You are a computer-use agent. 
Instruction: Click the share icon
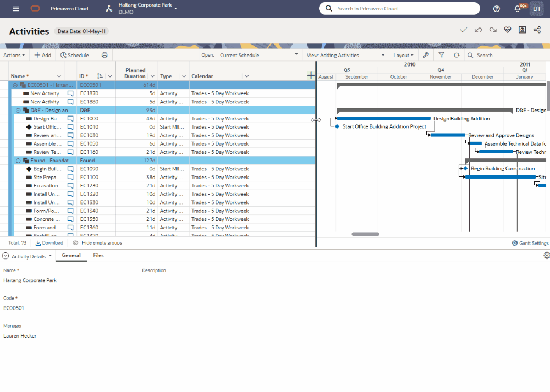tap(537, 30)
